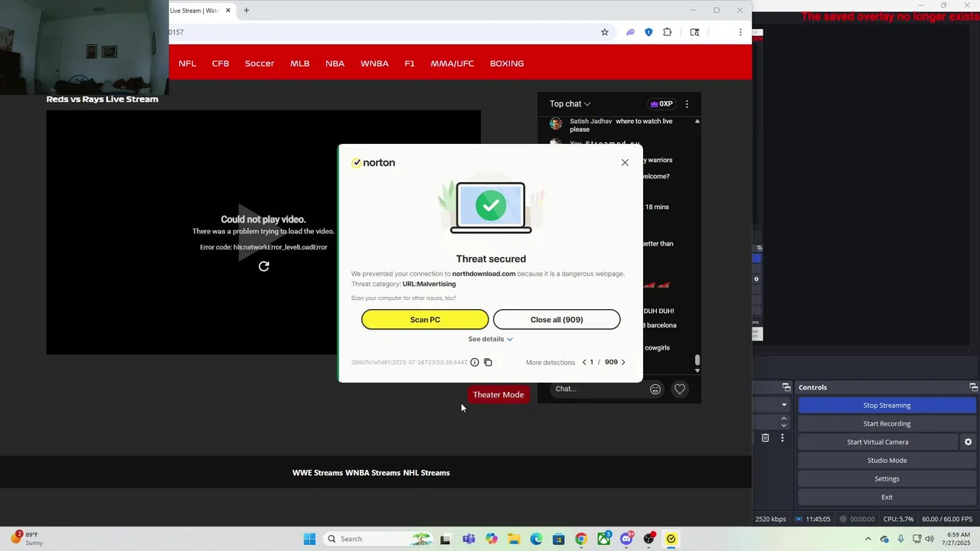Click Close all (909) button
980x551 pixels.
pyautogui.click(x=557, y=319)
